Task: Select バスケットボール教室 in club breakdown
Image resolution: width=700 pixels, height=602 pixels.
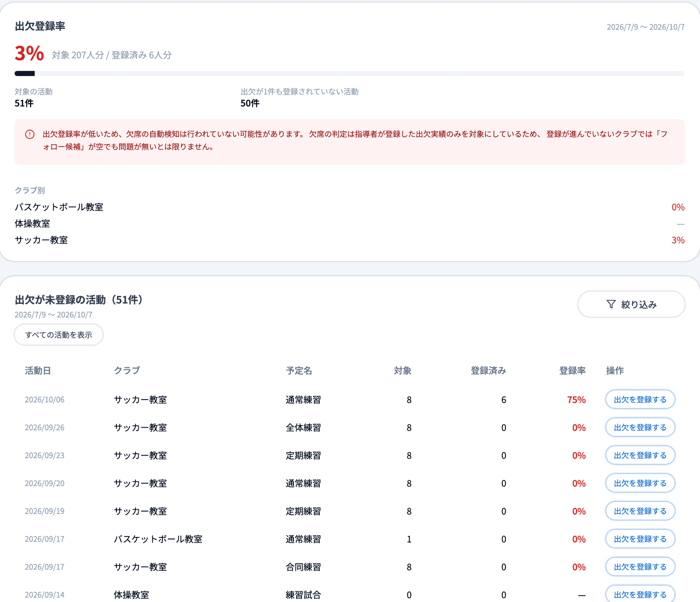Action: coord(350,207)
